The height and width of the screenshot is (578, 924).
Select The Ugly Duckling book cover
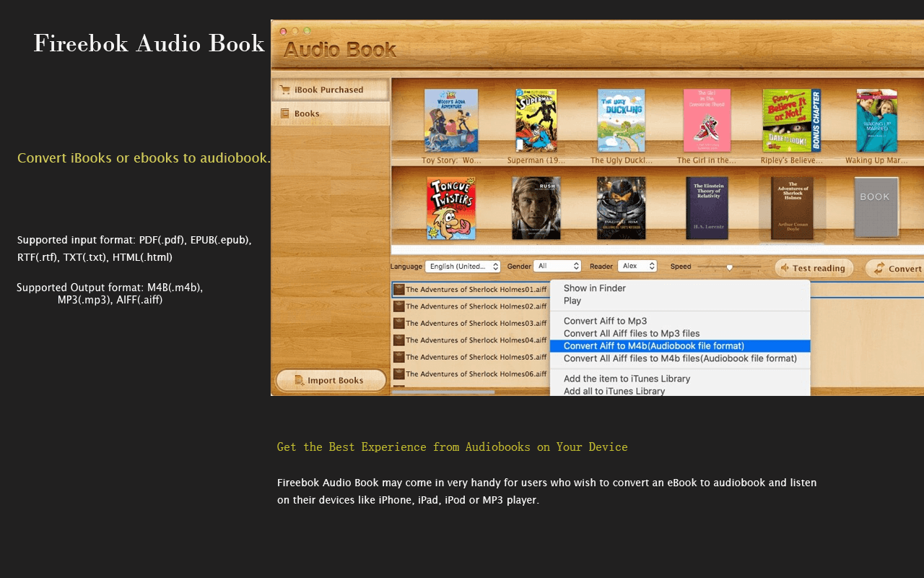pyautogui.click(x=622, y=120)
